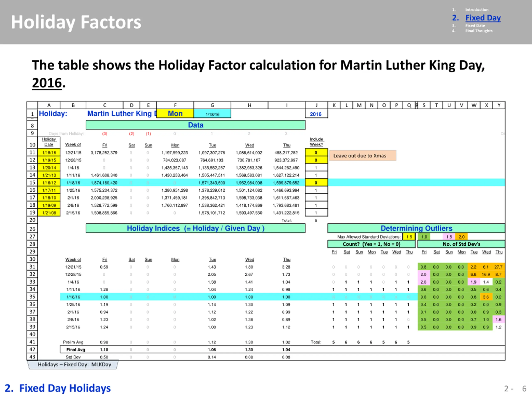
Task: Click the Final Avg Tuesday value 1.06
Action: point(212,350)
